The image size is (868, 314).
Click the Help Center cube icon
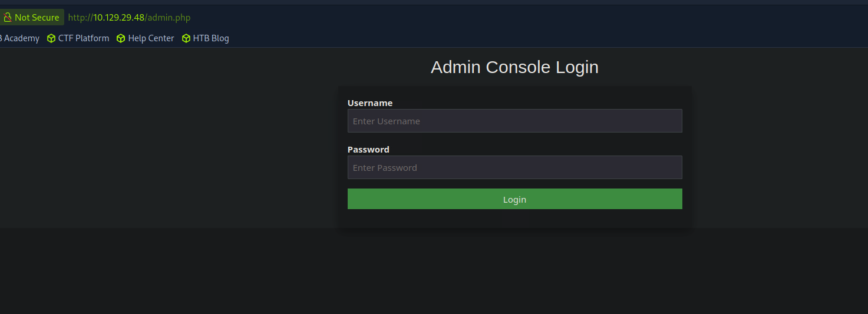pos(121,38)
